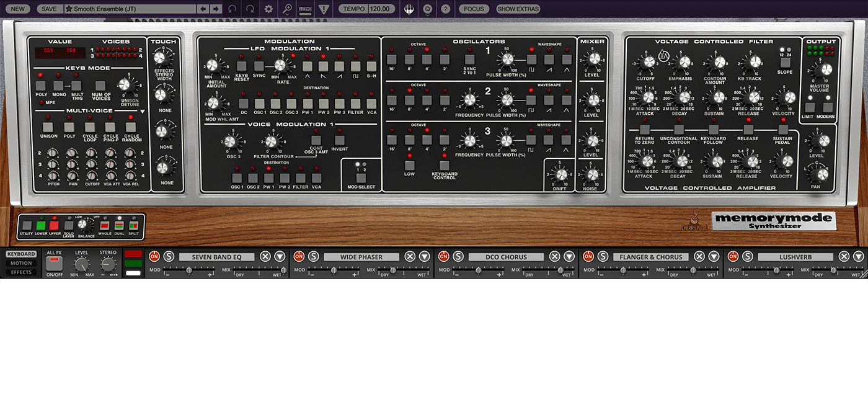868x415 pixels.
Task: Select the Utility layer button
Action: click(27, 226)
